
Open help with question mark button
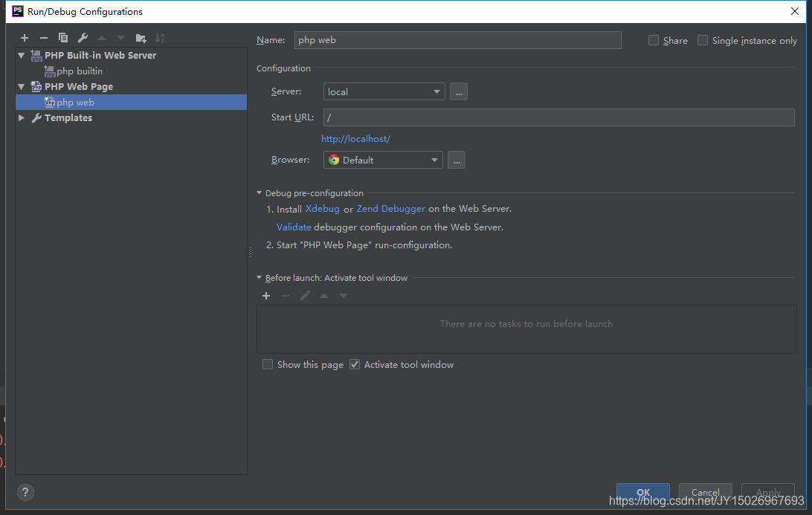[x=25, y=492]
